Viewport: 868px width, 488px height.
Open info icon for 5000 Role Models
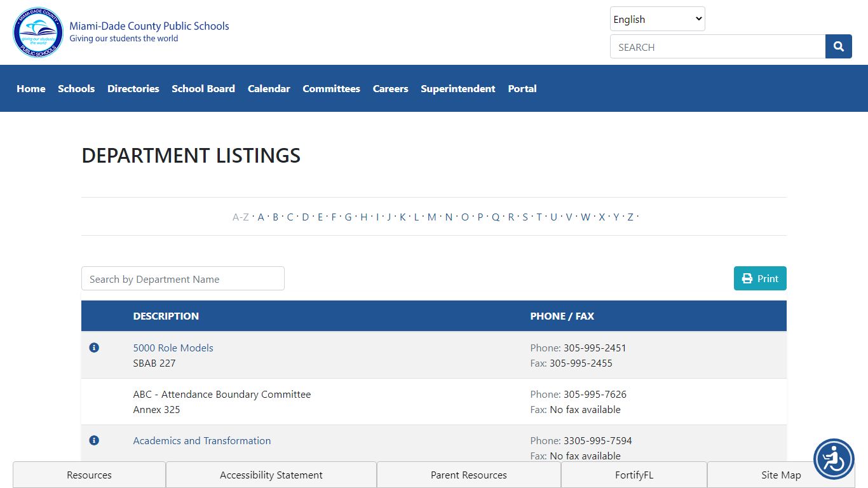[94, 348]
